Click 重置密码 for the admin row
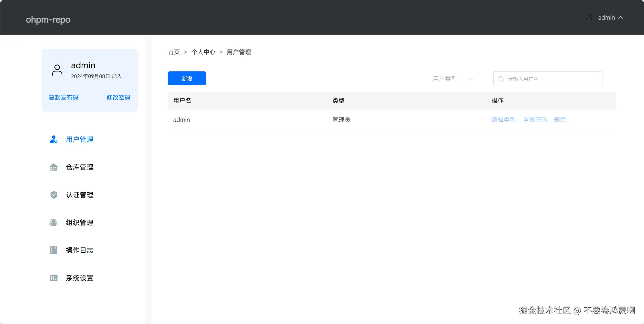The image size is (644, 324). point(535,120)
